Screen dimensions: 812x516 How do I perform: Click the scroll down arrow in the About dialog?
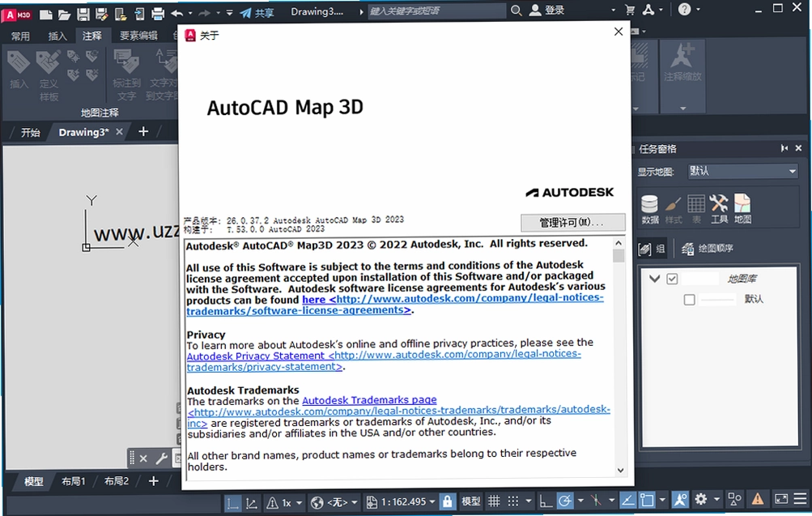pyautogui.click(x=620, y=471)
